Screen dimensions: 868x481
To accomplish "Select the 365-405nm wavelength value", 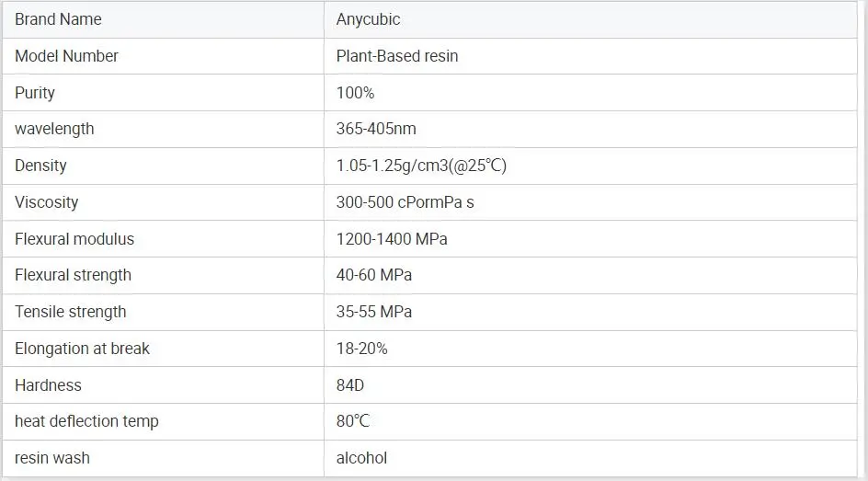I will point(376,129).
